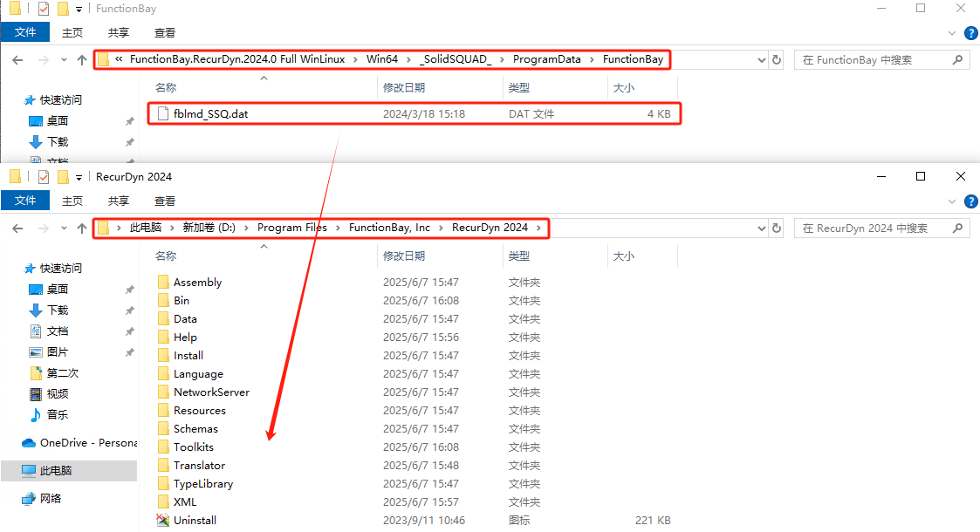This screenshot has height=532, width=980.
Task: Go forward in RecurDyn 2024 window
Action: [43, 228]
